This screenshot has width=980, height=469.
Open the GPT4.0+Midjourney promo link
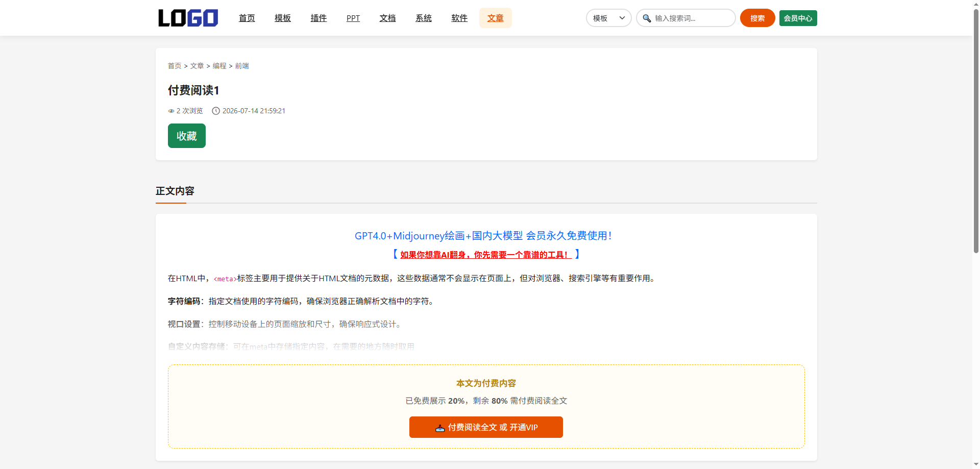pos(483,236)
